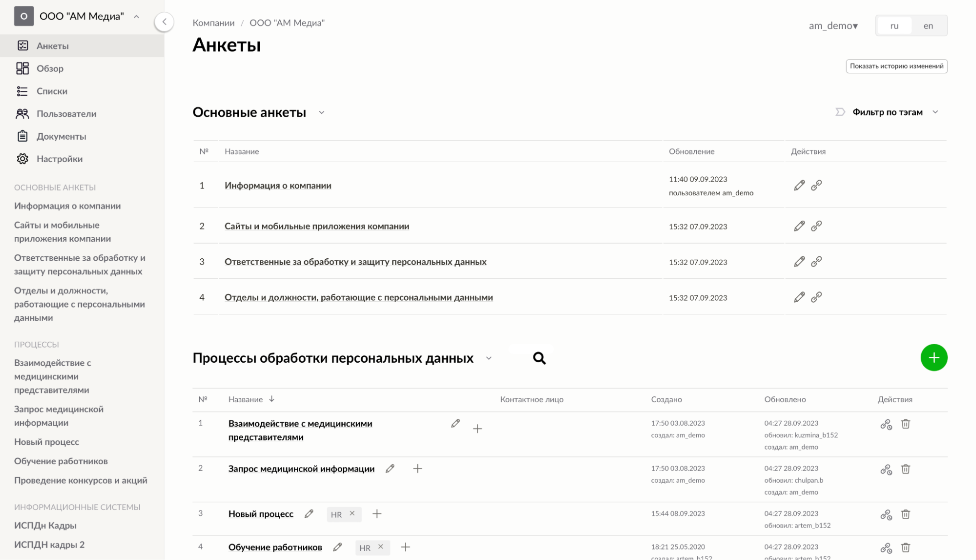Open Пользователи in the sidebar
The image size is (976, 560).
(x=66, y=114)
